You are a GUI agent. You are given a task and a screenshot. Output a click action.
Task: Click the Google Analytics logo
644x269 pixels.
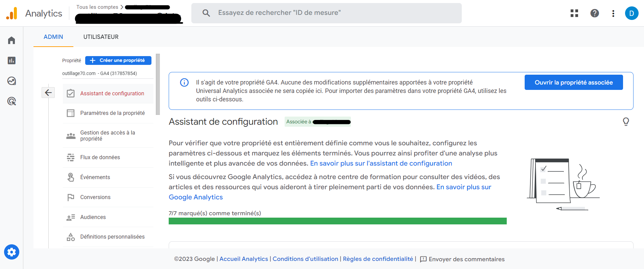(x=11, y=13)
